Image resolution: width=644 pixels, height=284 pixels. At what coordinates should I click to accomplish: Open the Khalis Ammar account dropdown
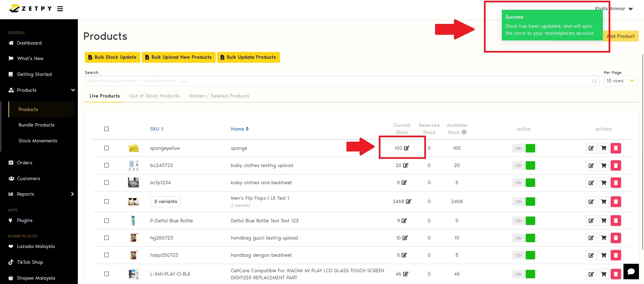click(x=631, y=9)
